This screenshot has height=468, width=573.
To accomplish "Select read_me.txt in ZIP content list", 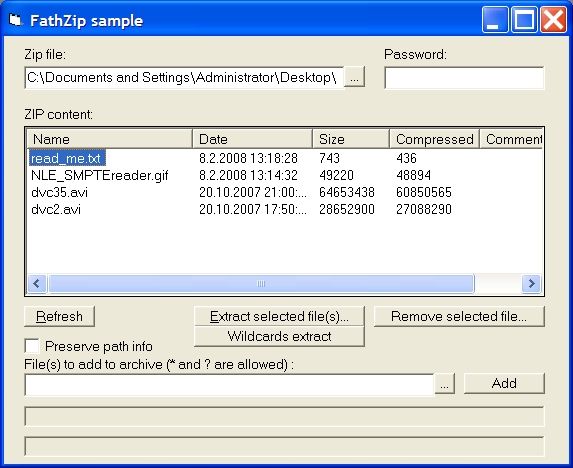I will pyautogui.click(x=66, y=158).
